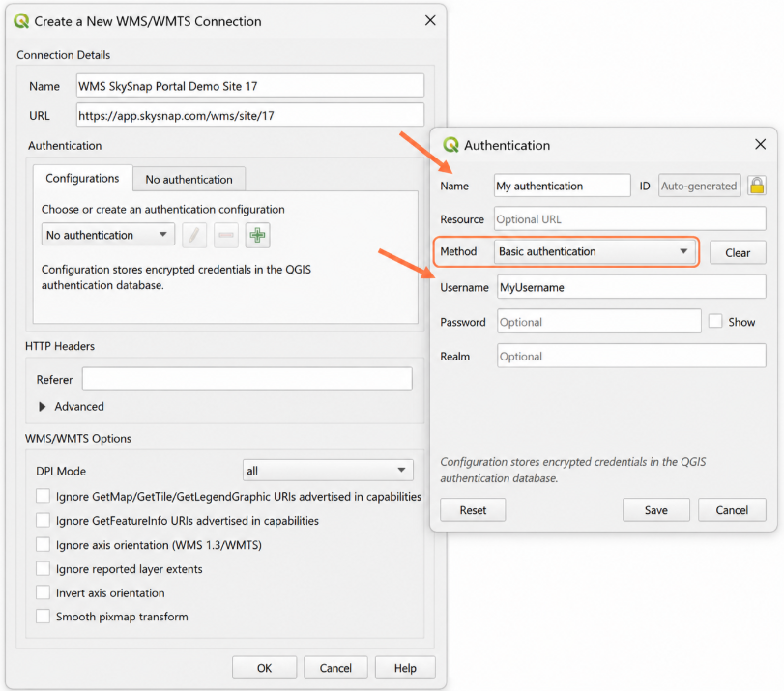The height and width of the screenshot is (691, 784).
Task: Click the QGIS logo in WMS/WMTS Connection title bar
Action: [21, 21]
